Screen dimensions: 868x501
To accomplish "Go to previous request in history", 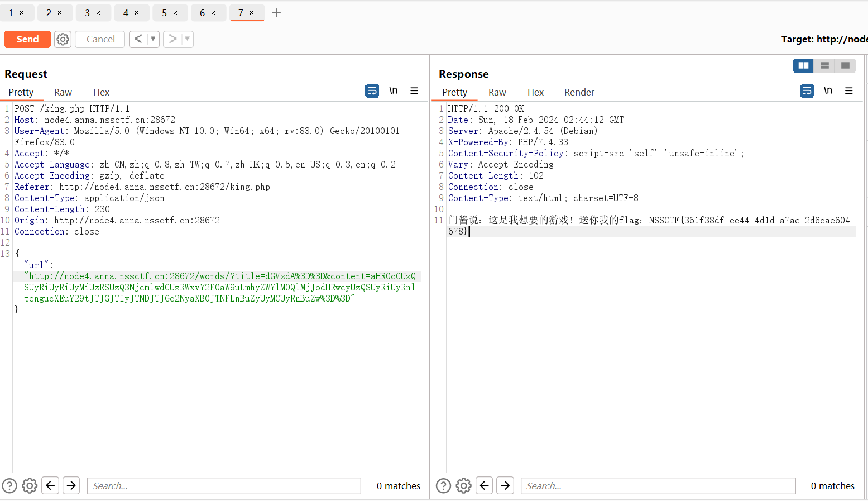I will [x=138, y=39].
